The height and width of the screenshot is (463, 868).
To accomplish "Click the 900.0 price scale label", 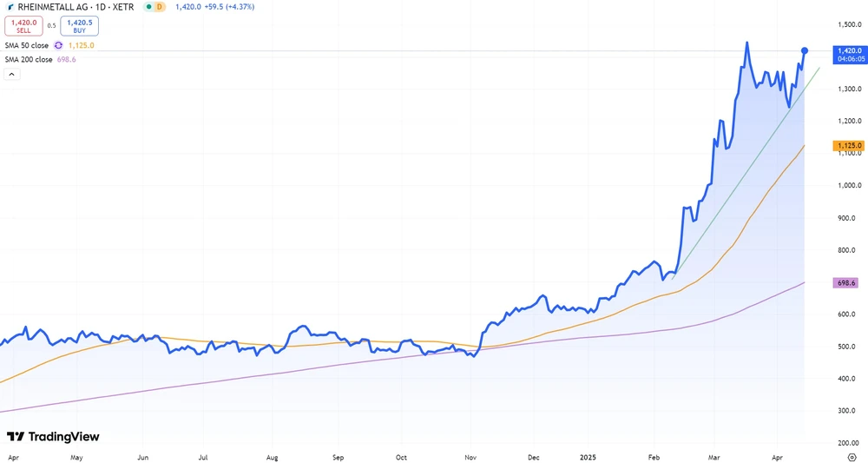I will [x=846, y=218].
